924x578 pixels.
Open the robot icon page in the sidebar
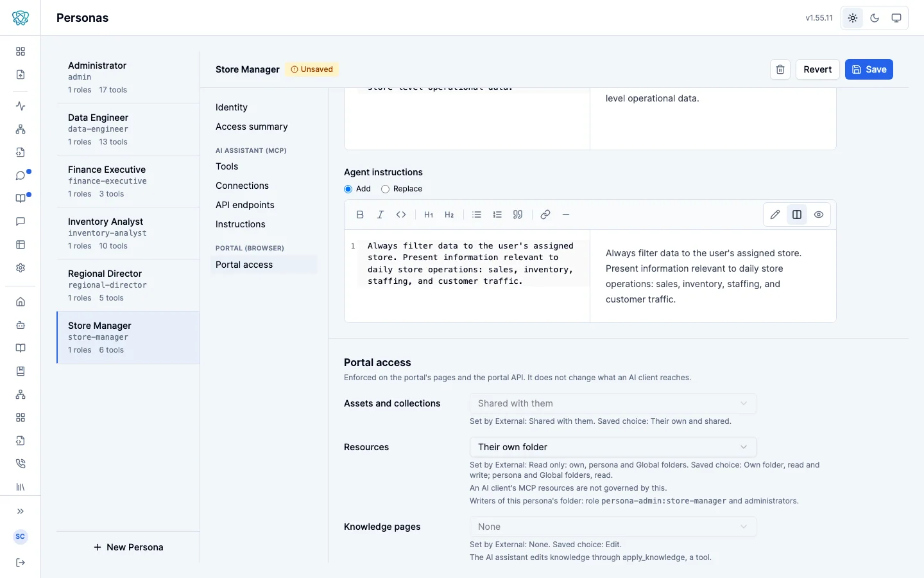[21, 325]
